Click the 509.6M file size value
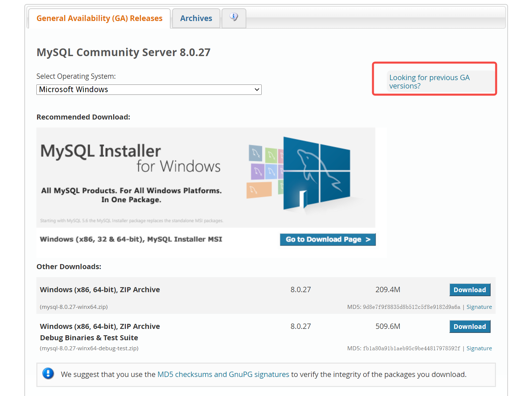532x396 pixels. 388,326
